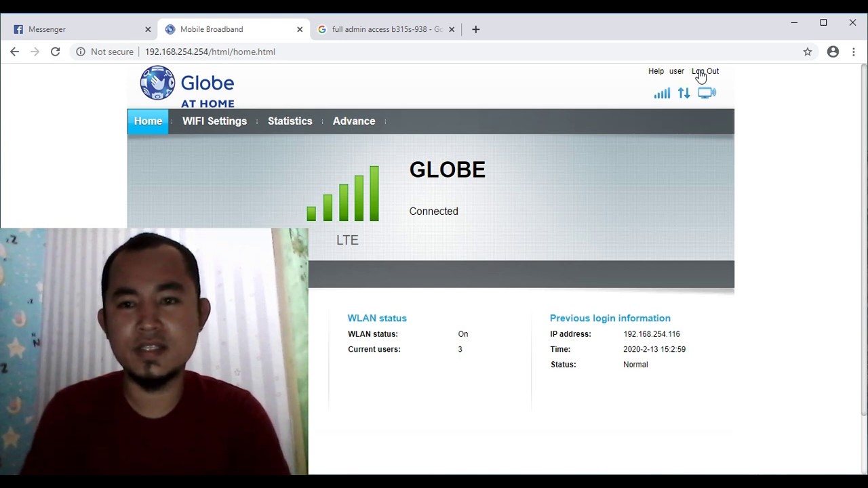Close the full admin access search tab

pos(452,29)
